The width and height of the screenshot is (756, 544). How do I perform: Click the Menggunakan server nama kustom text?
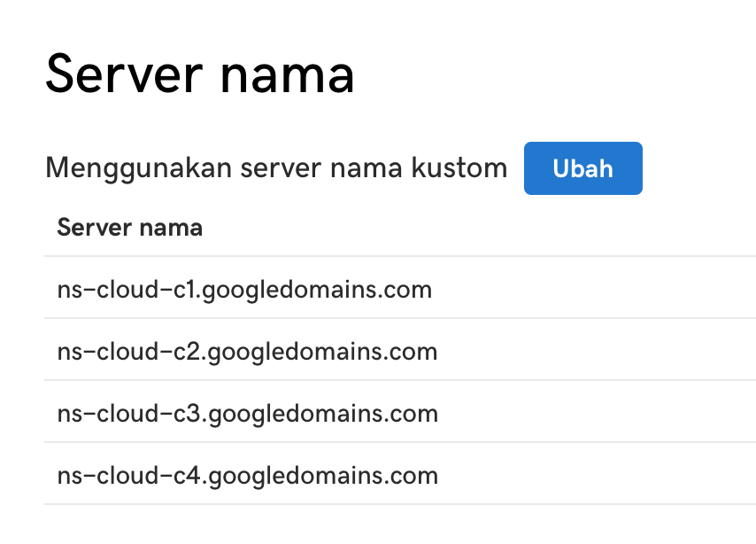click(x=276, y=168)
